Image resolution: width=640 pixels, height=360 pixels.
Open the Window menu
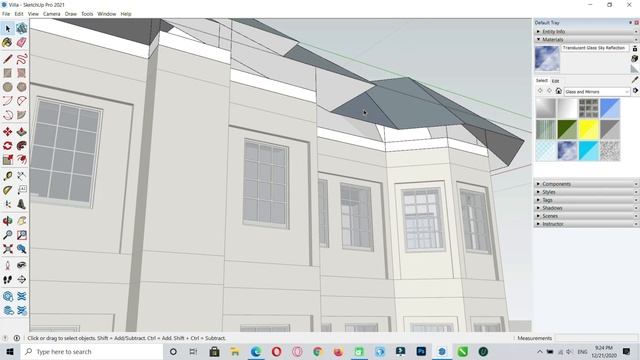[107, 14]
